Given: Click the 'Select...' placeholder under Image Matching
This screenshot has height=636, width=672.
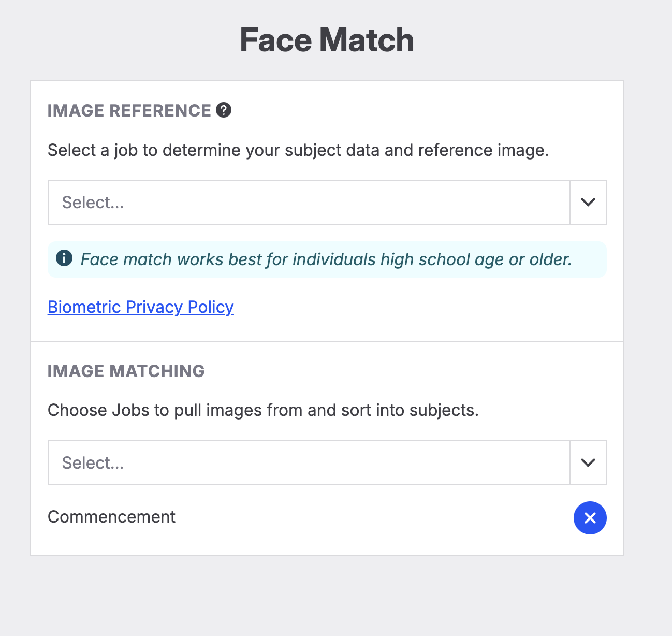Looking at the screenshot, I should pyautogui.click(x=93, y=463).
